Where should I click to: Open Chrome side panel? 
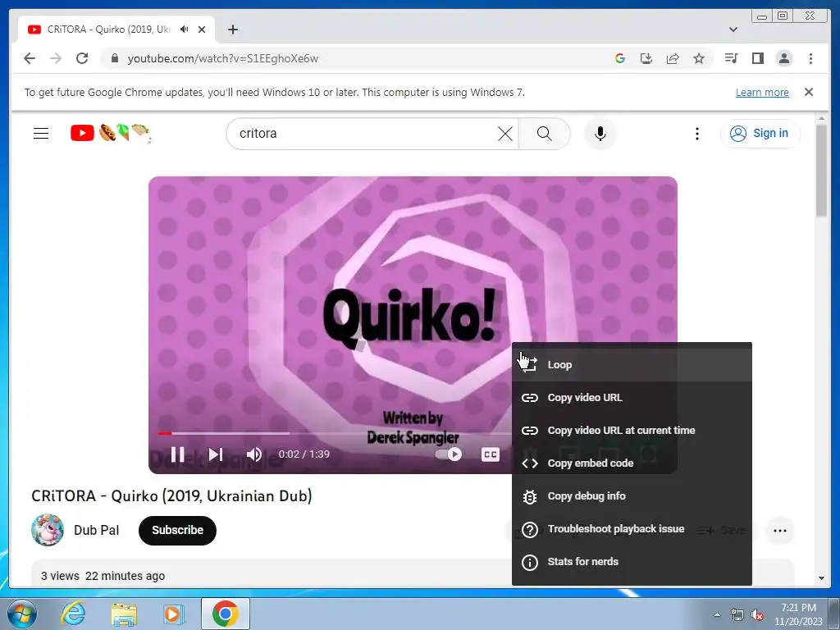(757, 58)
